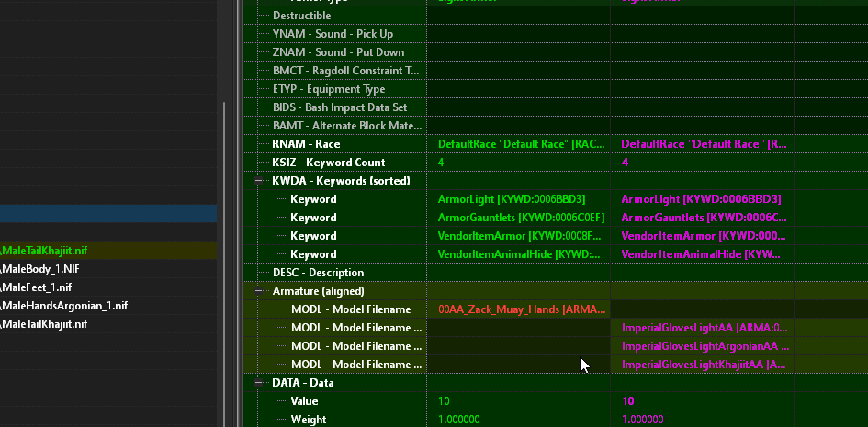868x427 pixels.
Task: Select the RNAM - Race row label
Action: click(x=306, y=144)
